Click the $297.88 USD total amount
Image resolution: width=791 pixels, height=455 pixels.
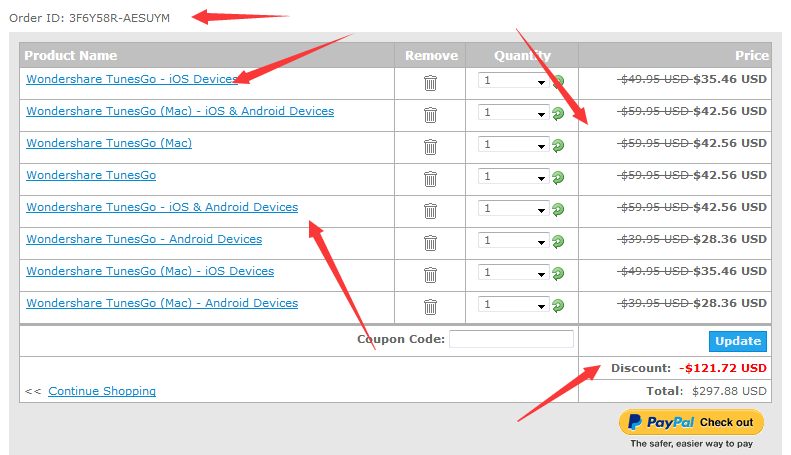729,391
